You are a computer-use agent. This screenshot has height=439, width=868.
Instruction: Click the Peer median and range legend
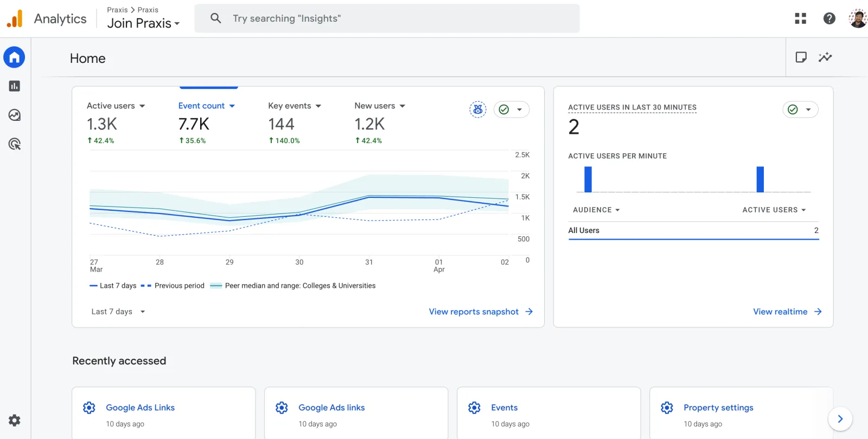[293, 286]
